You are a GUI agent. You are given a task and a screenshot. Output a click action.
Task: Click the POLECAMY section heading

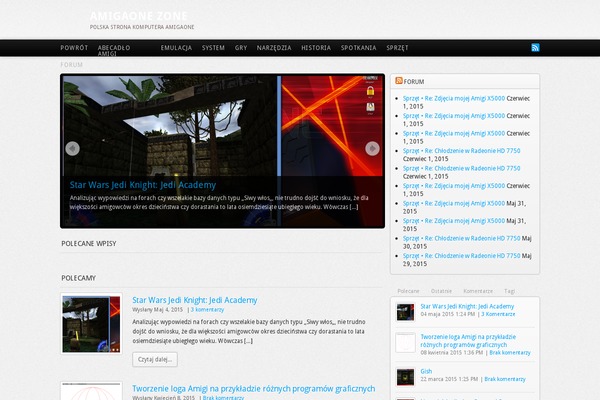coord(78,278)
